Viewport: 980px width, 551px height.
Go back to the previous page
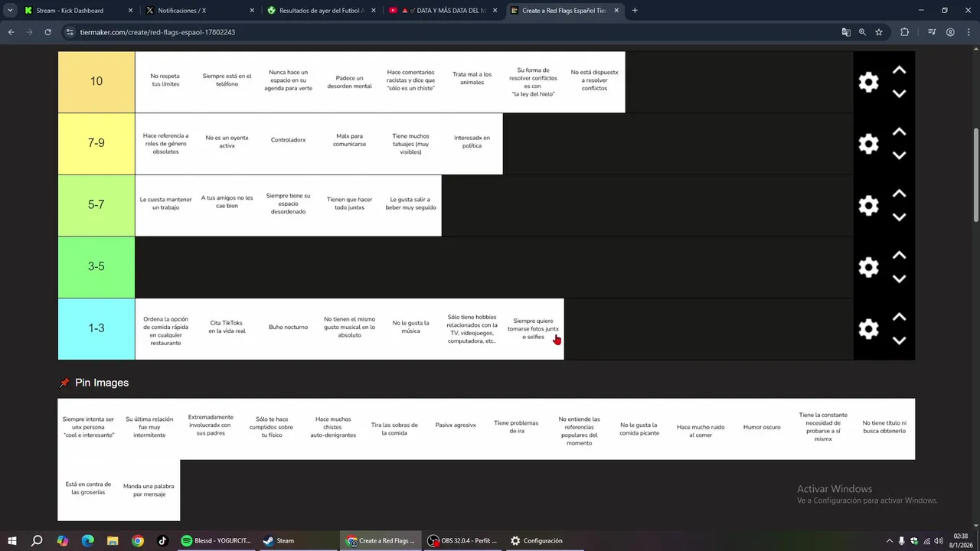(11, 32)
